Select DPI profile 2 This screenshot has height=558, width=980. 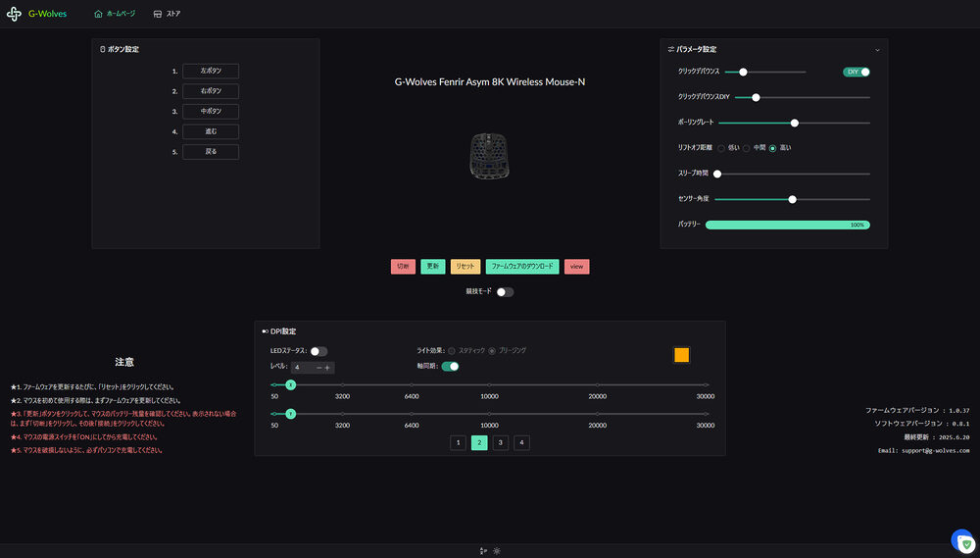479,443
